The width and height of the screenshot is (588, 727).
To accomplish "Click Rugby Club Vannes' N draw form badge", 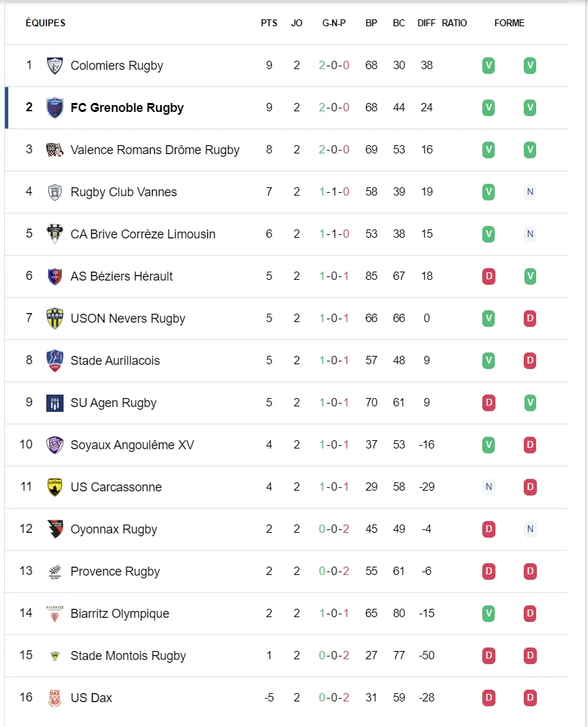I will point(530,192).
